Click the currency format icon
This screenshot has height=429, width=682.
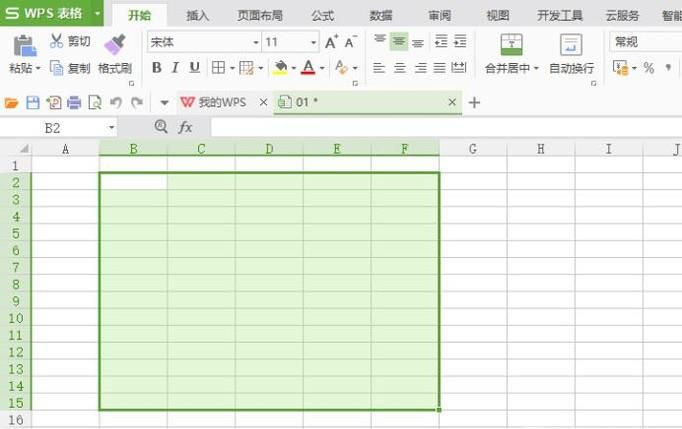click(620, 68)
